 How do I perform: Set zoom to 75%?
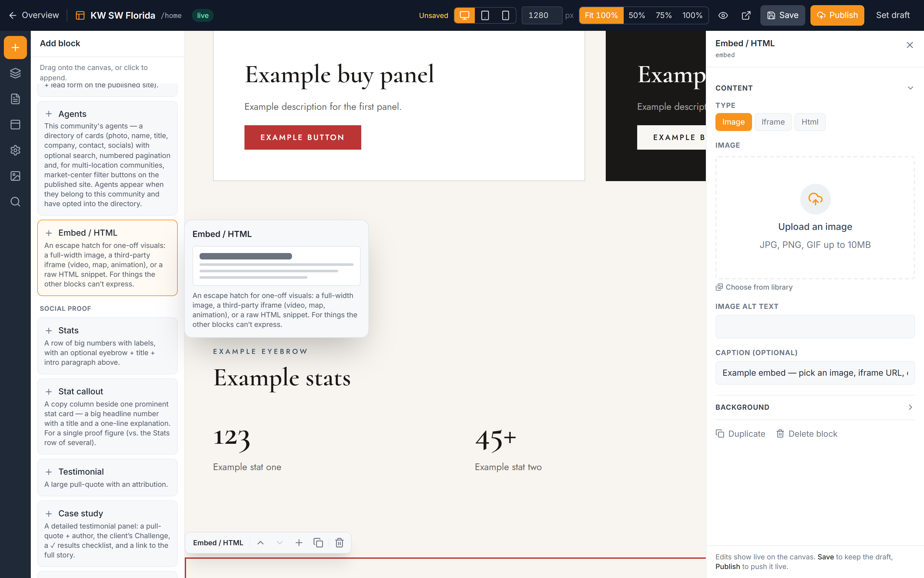(x=663, y=15)
